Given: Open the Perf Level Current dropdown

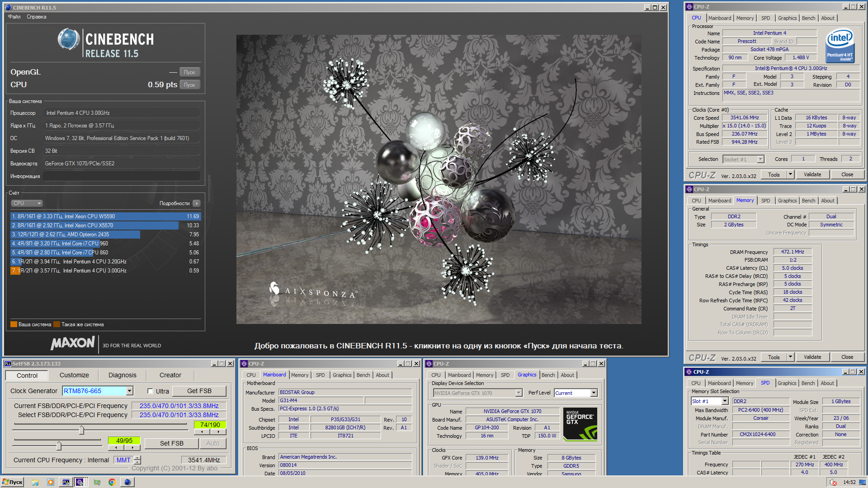Looking at the screenshot, I should pyautogui.click(x=594, y=393).
